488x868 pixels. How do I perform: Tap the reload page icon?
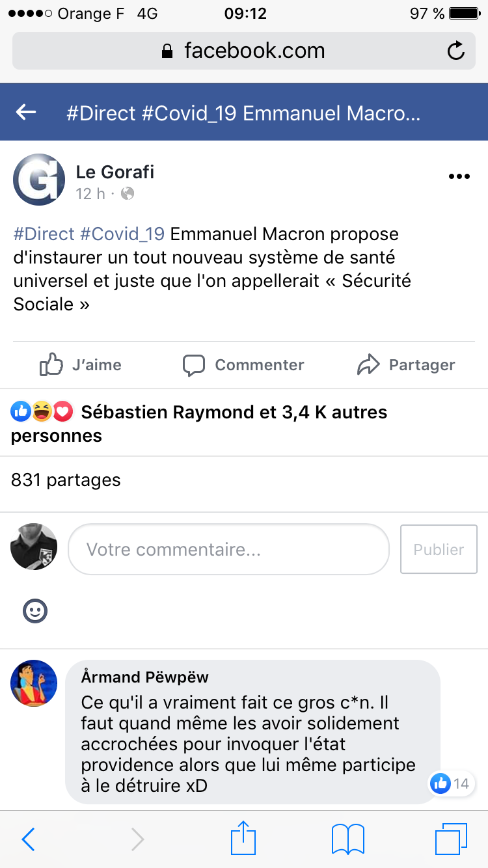pyautogui.click(x=456, y=51)
